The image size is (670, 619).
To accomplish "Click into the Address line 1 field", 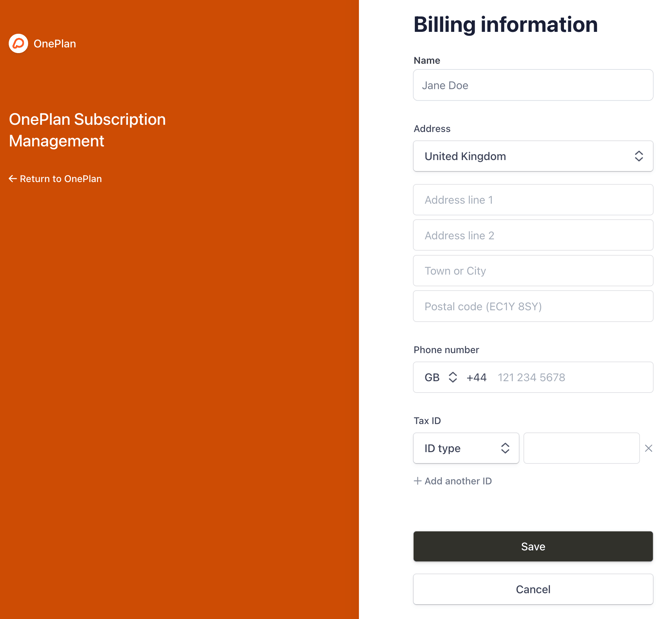I will point(532,200).
